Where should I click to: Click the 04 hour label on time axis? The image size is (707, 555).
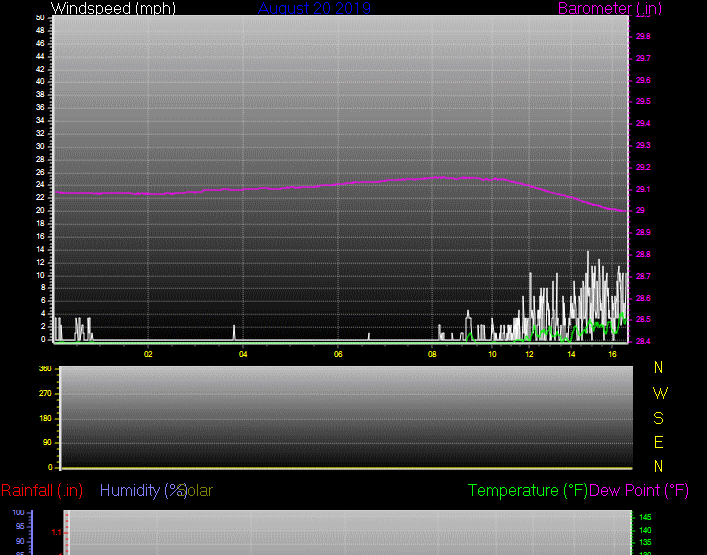point(243,354)
